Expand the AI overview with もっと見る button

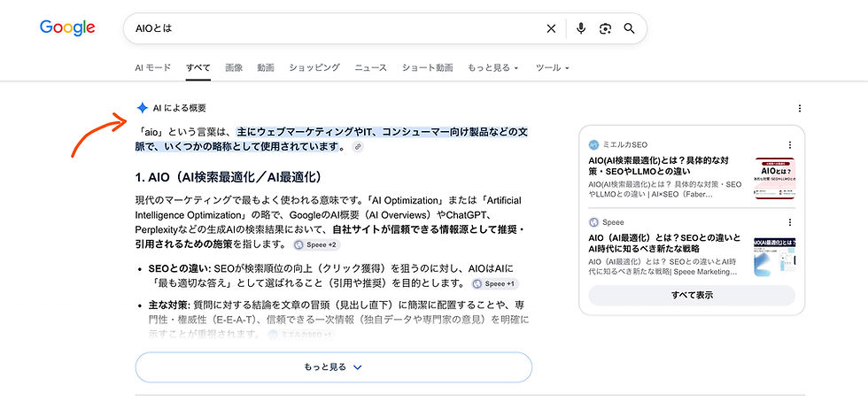click(x=333, y=367)
